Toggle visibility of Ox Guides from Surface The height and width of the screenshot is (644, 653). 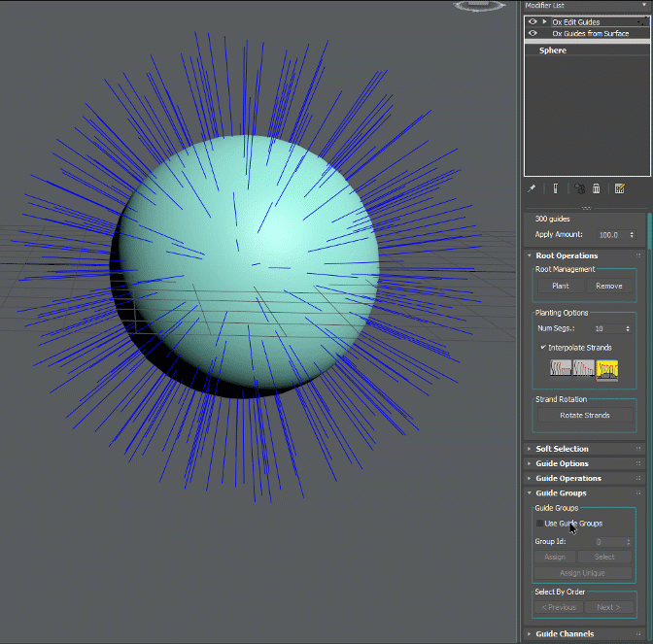coord(533,33)
